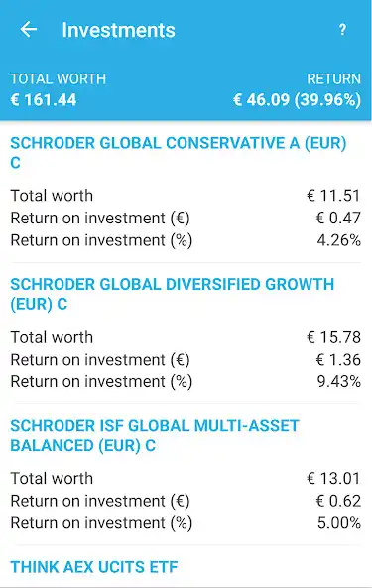Screen dimensions: 372x588
Task: Tap the Investments page title
Action: tap(118, 30)
